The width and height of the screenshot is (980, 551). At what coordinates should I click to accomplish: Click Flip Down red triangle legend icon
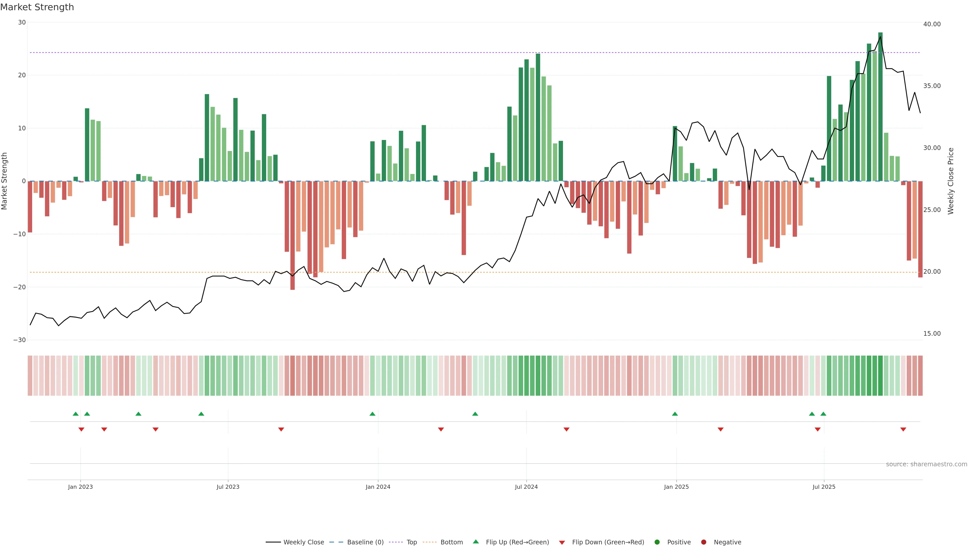click(x=562, y=542)
